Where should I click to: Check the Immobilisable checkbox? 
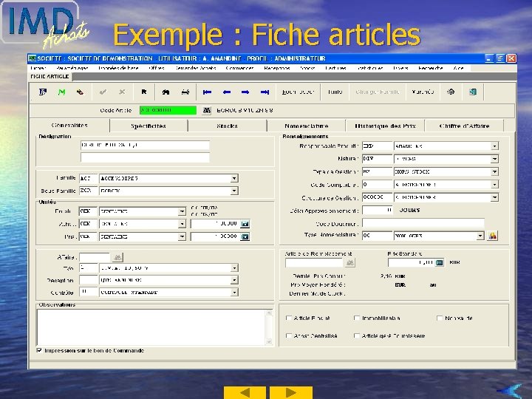(x=357, y=318)
